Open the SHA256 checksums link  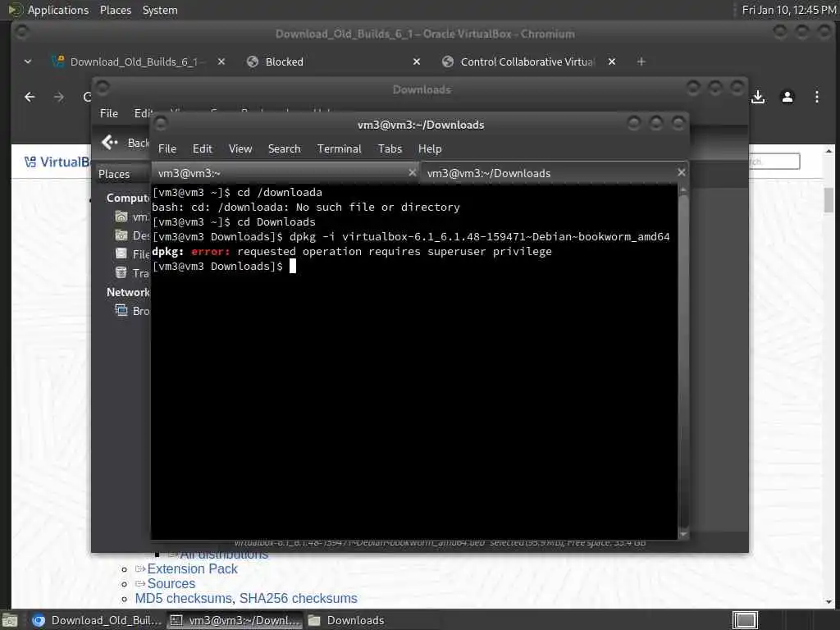[x=299, y=598]
